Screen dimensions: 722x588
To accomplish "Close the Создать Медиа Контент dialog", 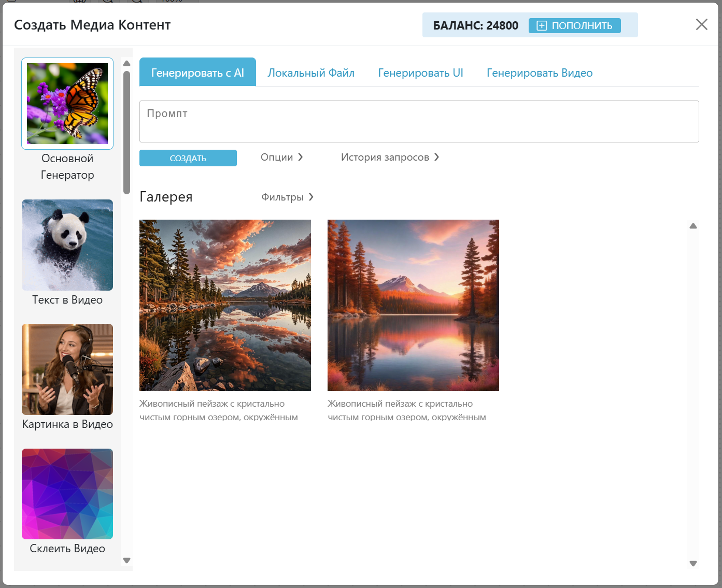I will tap(701, 24).
